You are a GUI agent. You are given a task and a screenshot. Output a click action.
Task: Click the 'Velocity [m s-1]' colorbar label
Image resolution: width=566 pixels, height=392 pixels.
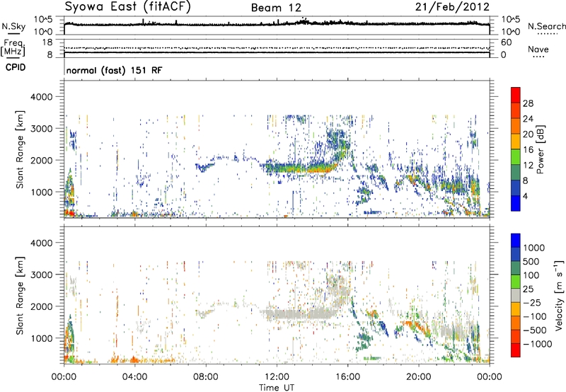[x=559, y=295]
